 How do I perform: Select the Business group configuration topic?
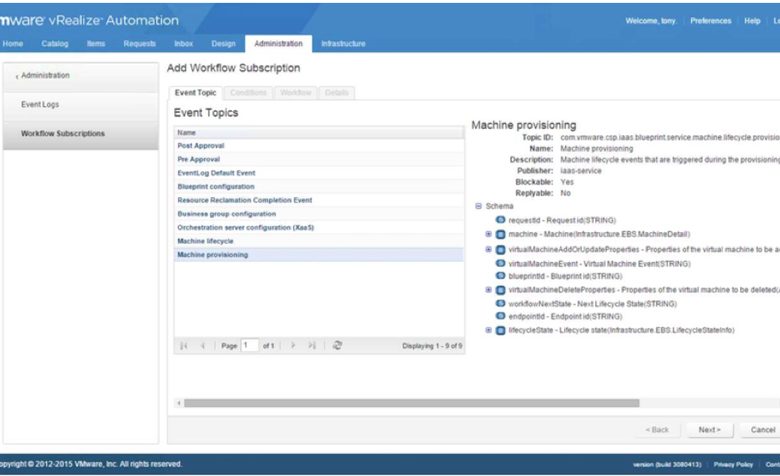coord(319,214)
